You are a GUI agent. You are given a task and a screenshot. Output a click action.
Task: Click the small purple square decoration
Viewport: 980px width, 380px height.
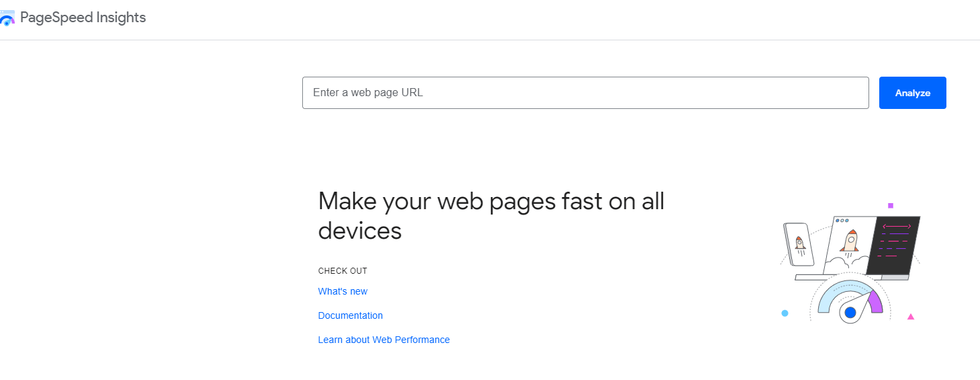tap(891, 205)
